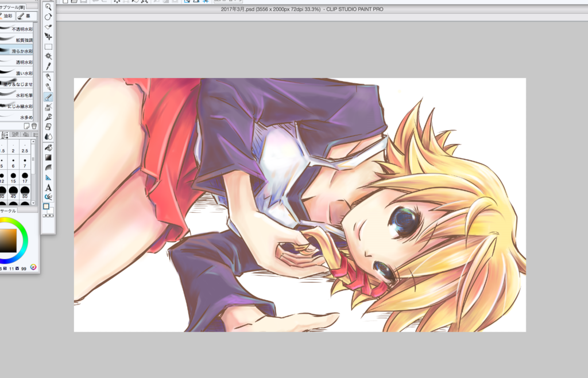
Task: Click the brush size list up arrow
Action: 33,142
